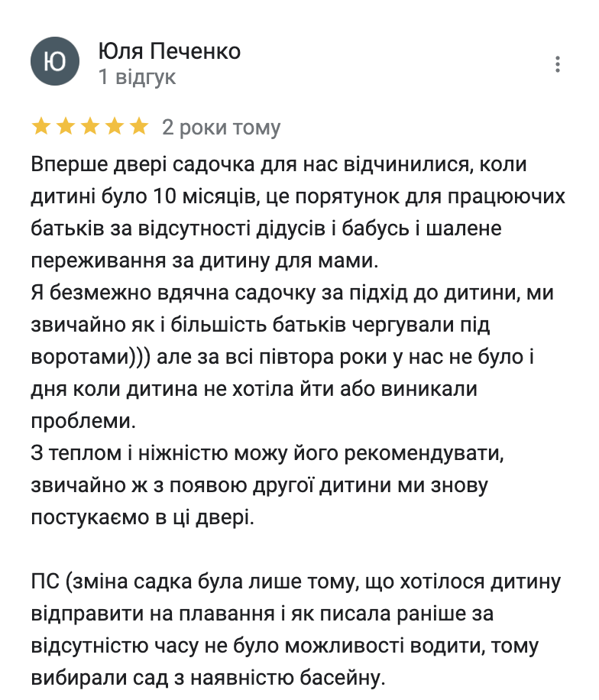Click the paragraph starting with 'Вперше двері садочка'

click(x=298, y=212)
